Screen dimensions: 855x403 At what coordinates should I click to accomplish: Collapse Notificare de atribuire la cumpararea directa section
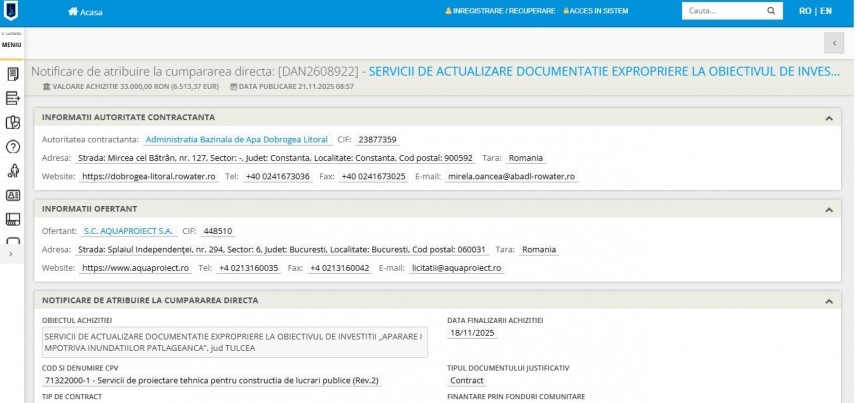[828, 300]
